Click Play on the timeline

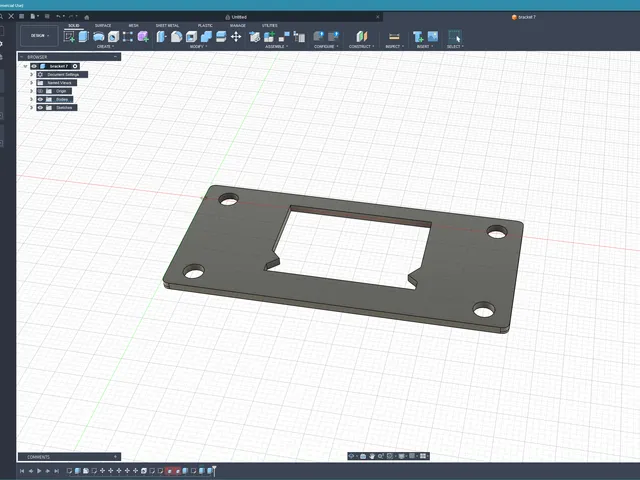click(39, 471)
